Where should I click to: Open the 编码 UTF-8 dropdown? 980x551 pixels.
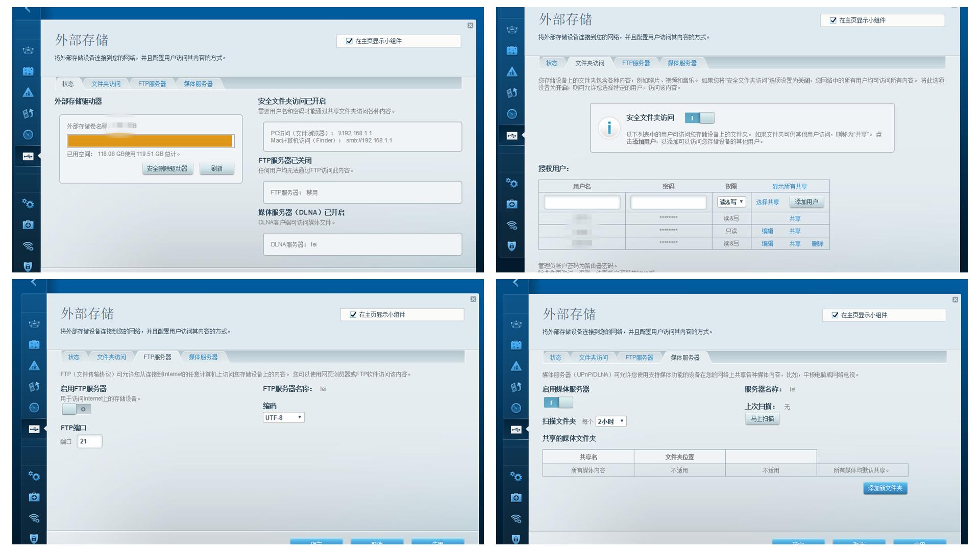[x=283, y=417]
